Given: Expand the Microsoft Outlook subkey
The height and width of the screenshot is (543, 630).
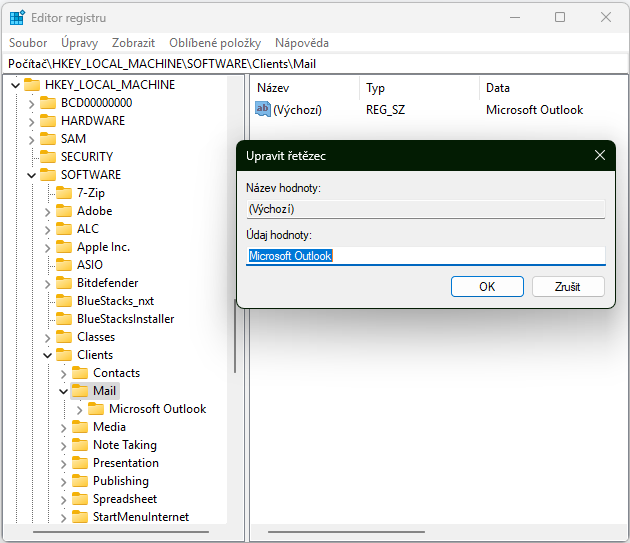Looking at the screenshot, I should (x=79, y=409).
